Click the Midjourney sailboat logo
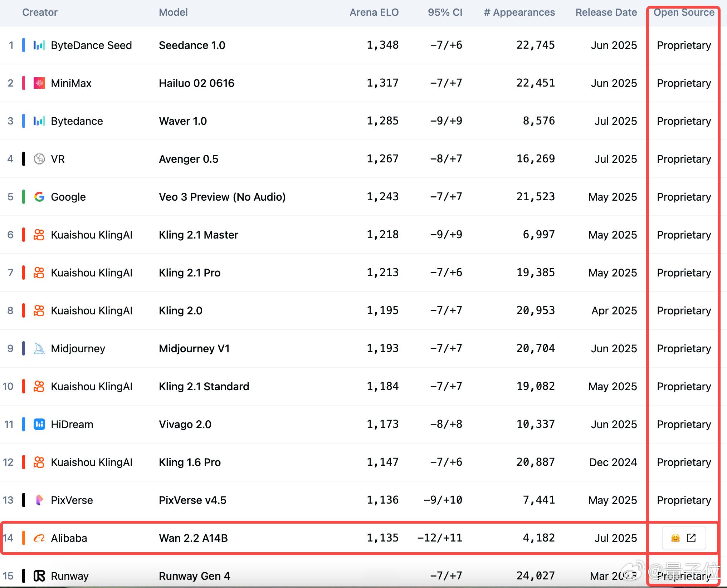The image size is (727, 588). tap(39, 349)
